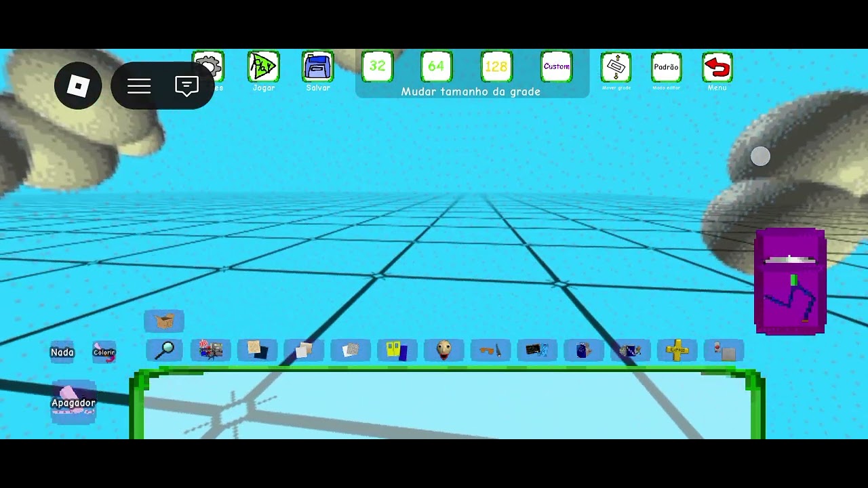Select the gray block with lever category
Image resolution: width=868 pixels, height=488 pixels.
coord(724,350)
